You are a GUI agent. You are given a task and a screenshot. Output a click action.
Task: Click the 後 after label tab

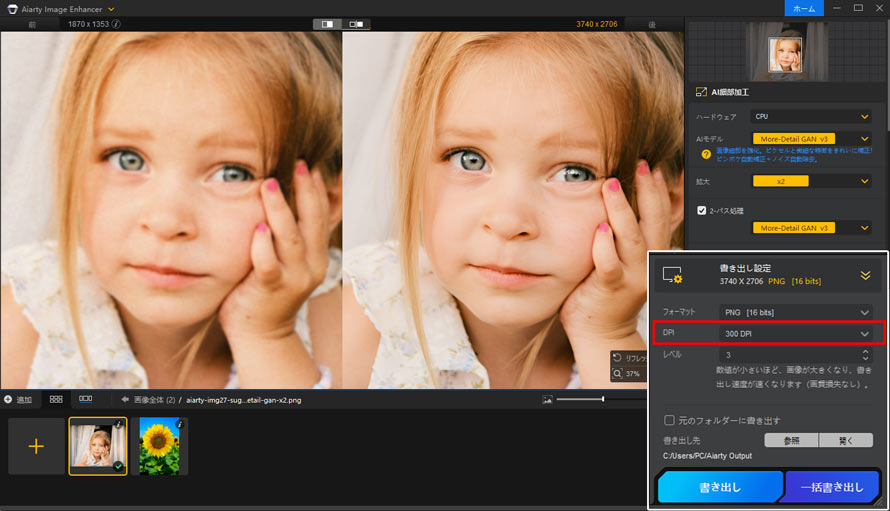coord(652,24)
